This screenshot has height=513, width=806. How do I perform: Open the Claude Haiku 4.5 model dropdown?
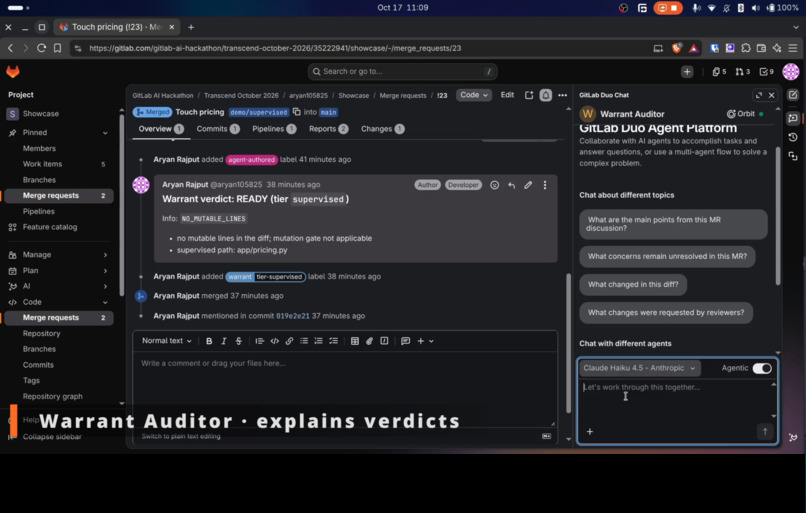639,368
